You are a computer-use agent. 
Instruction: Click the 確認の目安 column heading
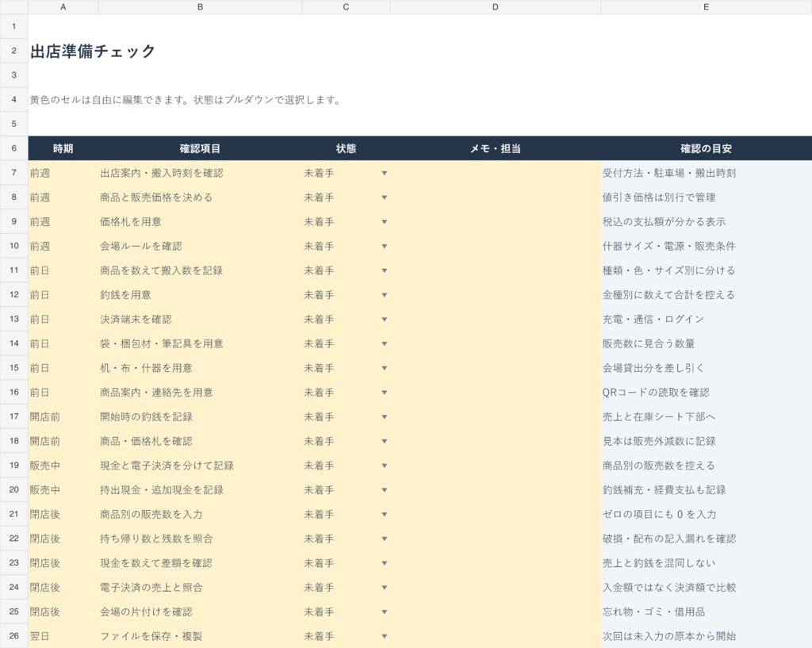click(x=707, y=148)
